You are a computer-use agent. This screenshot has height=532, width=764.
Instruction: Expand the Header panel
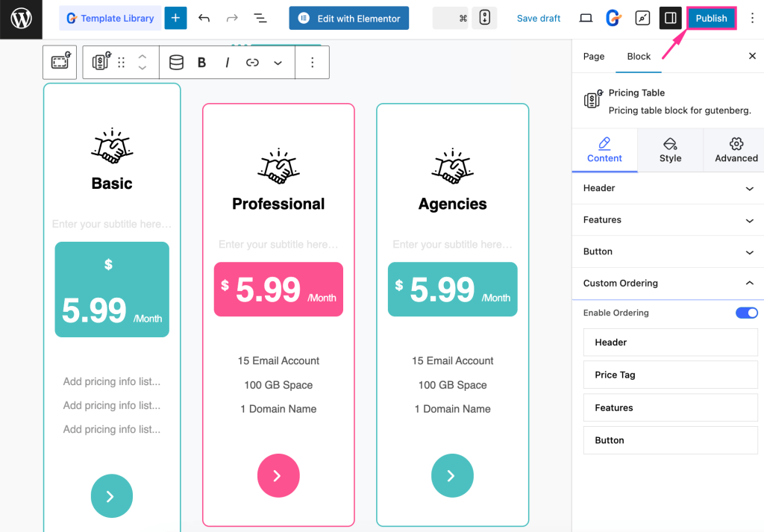pyautogui.click(x=668, y=188)
